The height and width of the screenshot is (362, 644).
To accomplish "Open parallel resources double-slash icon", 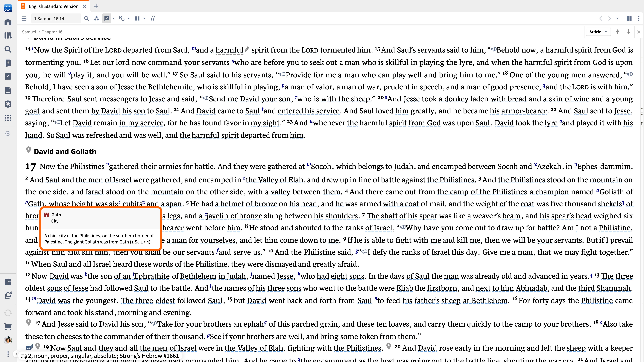I will [153, 19].
